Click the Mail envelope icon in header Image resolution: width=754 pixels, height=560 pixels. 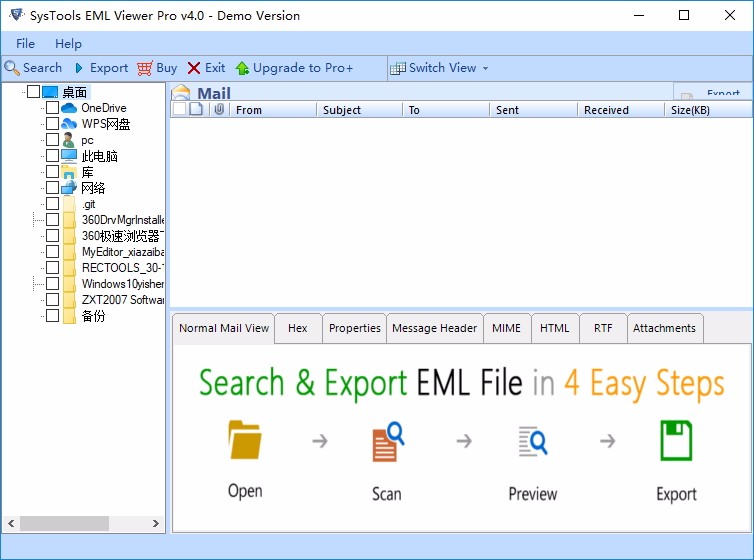[x=181, y=92]
